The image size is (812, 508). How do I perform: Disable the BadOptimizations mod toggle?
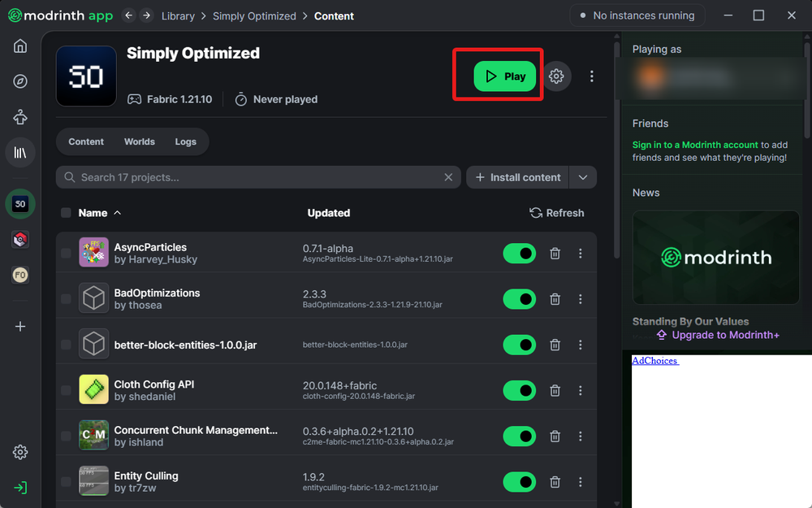[520, 299]
